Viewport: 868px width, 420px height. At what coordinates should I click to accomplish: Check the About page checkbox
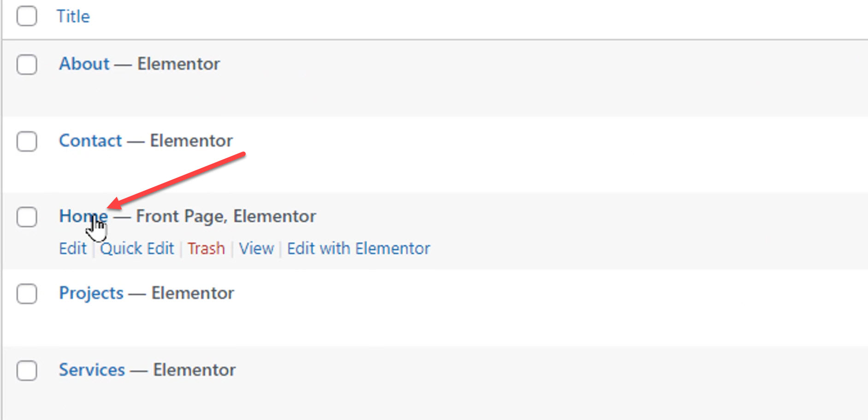[27, 64]
